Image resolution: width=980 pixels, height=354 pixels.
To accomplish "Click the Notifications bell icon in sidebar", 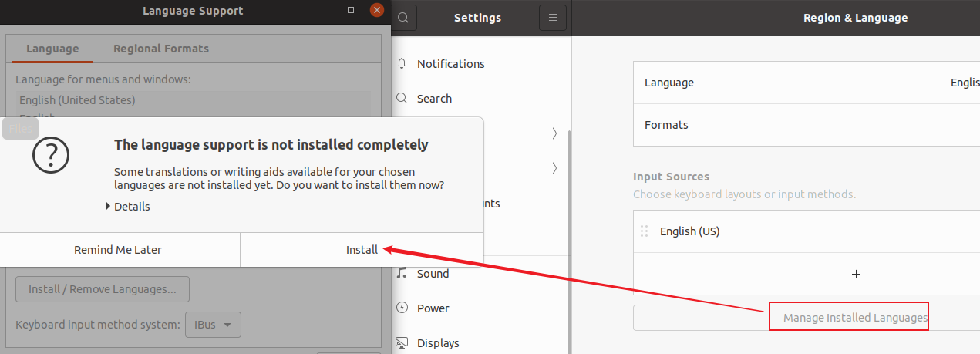I will (x=402, y=64).
